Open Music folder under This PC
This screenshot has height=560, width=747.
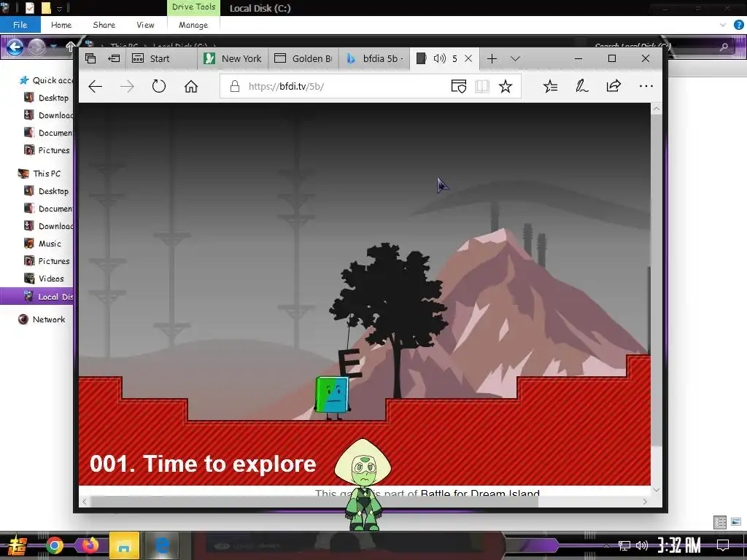[43, 244]
